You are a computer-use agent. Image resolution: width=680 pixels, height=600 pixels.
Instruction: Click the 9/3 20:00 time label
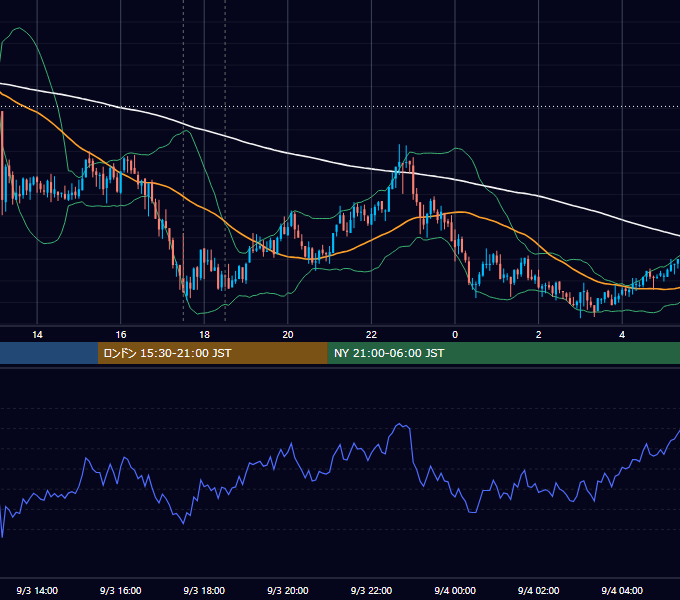288,590
